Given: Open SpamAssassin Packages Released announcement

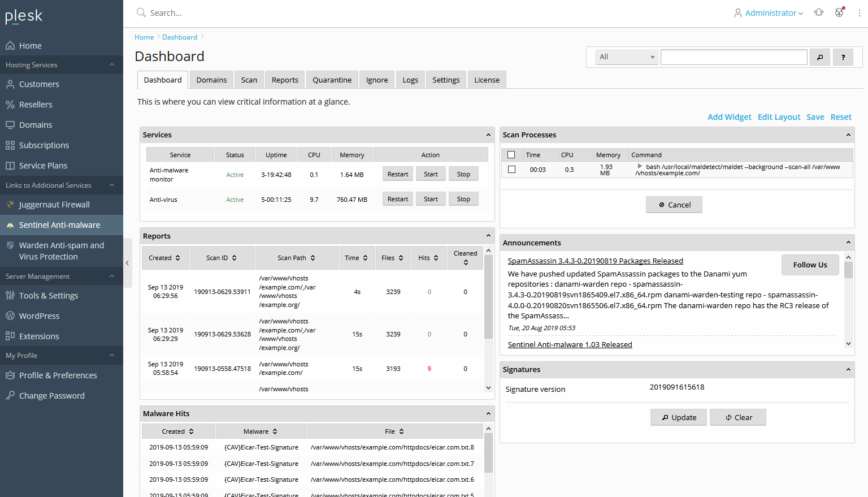Looking at the screenshot, I should click(596, 261).
